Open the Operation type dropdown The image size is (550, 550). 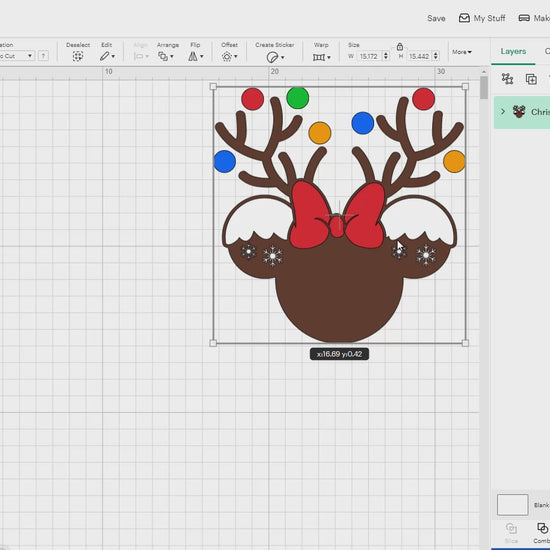pyautogui.click(x=17, y=56)
